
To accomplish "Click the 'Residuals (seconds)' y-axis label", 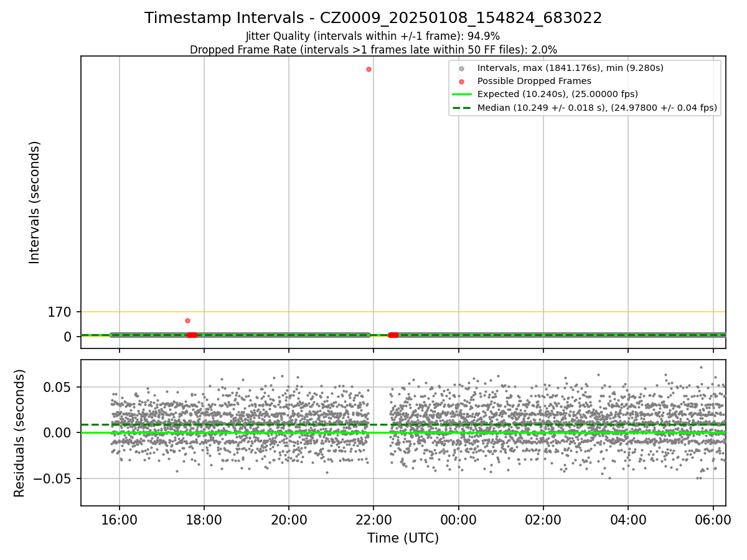I will click(20, 433).
